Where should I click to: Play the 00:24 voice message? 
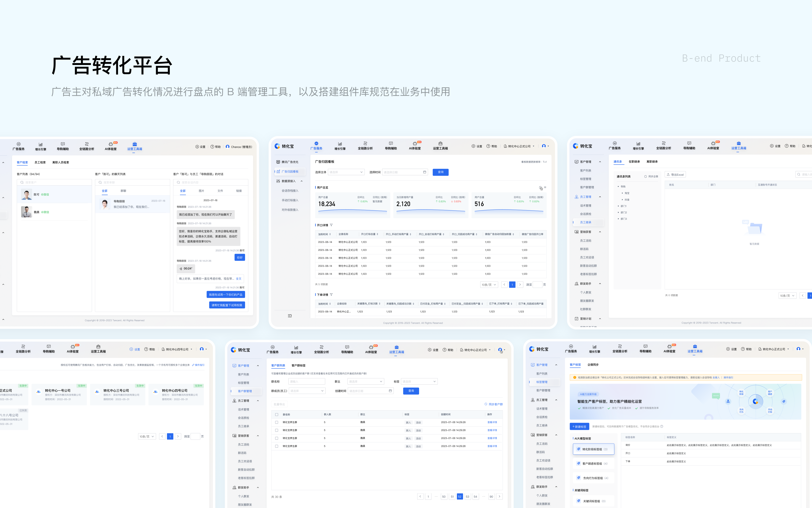tap(186, 268)
